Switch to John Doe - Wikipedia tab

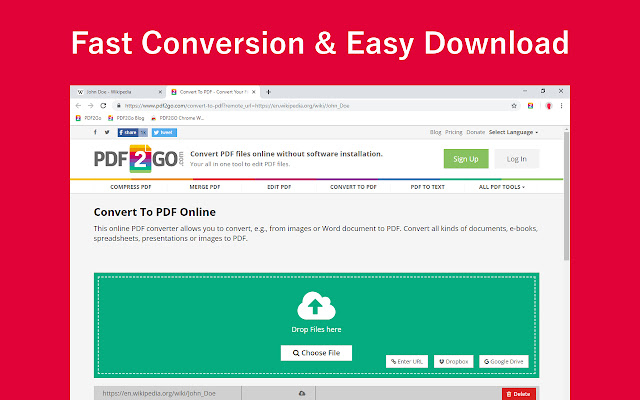(120, 92)
